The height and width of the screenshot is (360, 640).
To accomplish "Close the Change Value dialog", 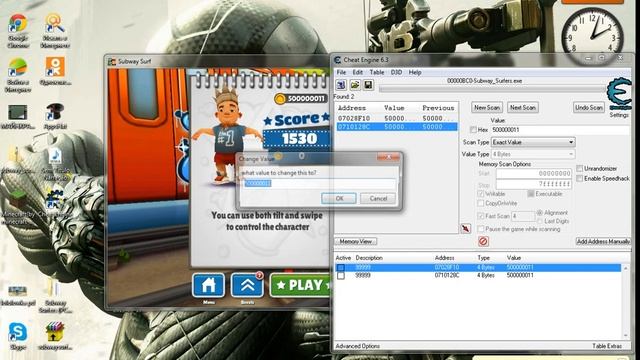I will click(x=388, y=157).
